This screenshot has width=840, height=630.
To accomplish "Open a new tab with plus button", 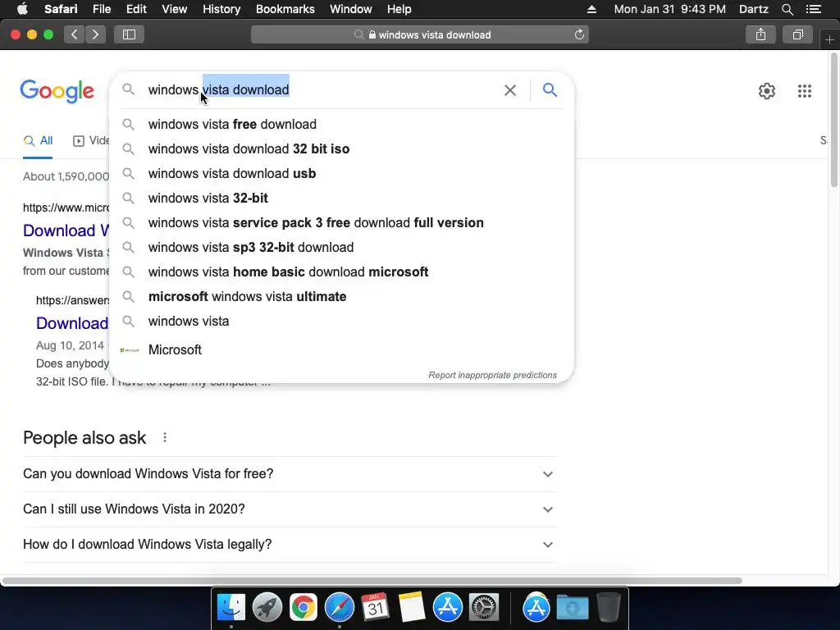I will click(x=829, y=40).
